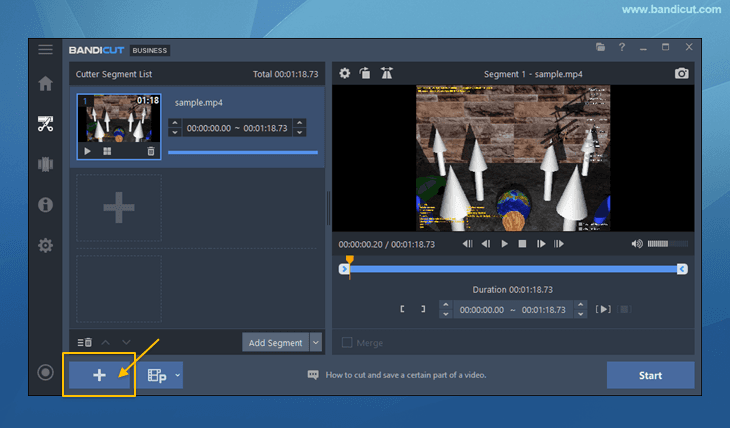Screen dimensions: 730x428
Task: Move the segment up with the up arrow
Action: (x=106, y=342)
